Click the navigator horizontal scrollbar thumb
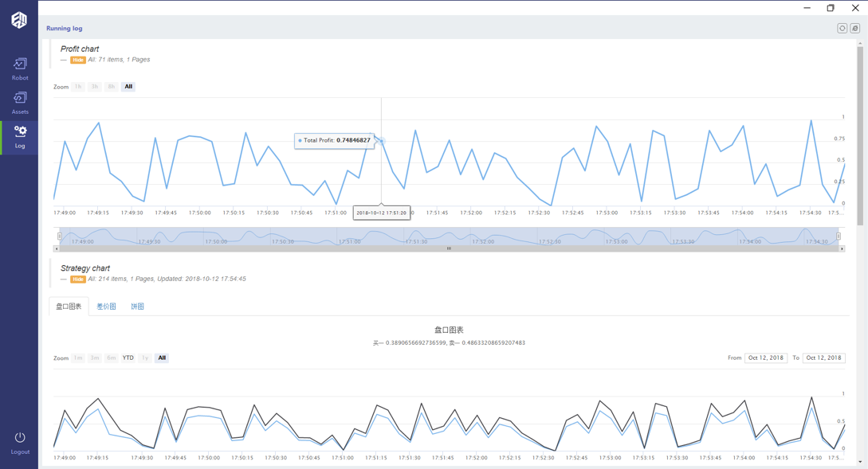The width and height of the screenshot is (868, 469). pos(449,249)
